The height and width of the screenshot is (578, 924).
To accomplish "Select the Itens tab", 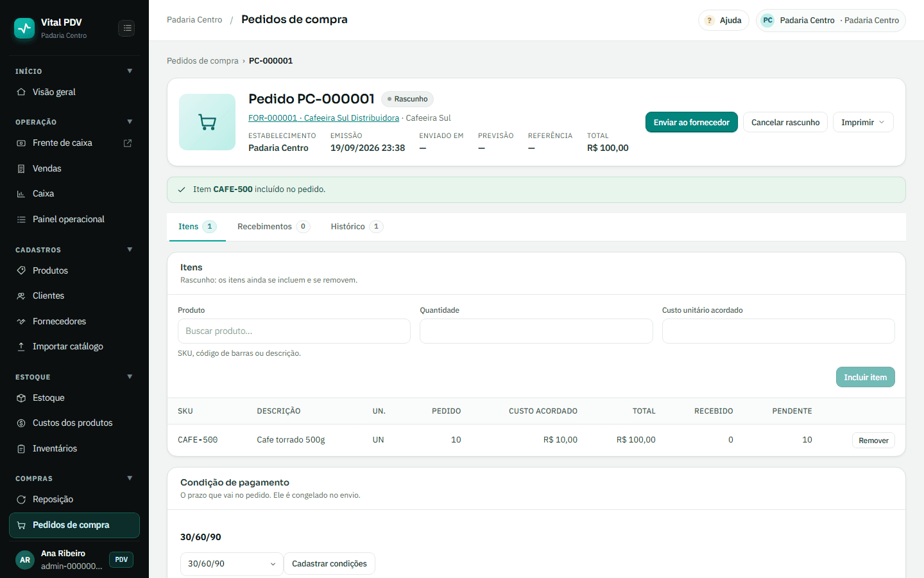I will click(x=198, y=227).
